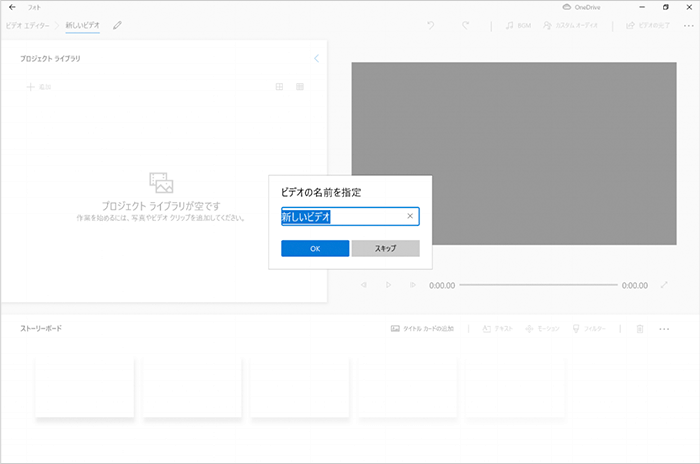
Task: Click the back arrow in title bar
Action: pyautogui.click(x=12, y=7)
